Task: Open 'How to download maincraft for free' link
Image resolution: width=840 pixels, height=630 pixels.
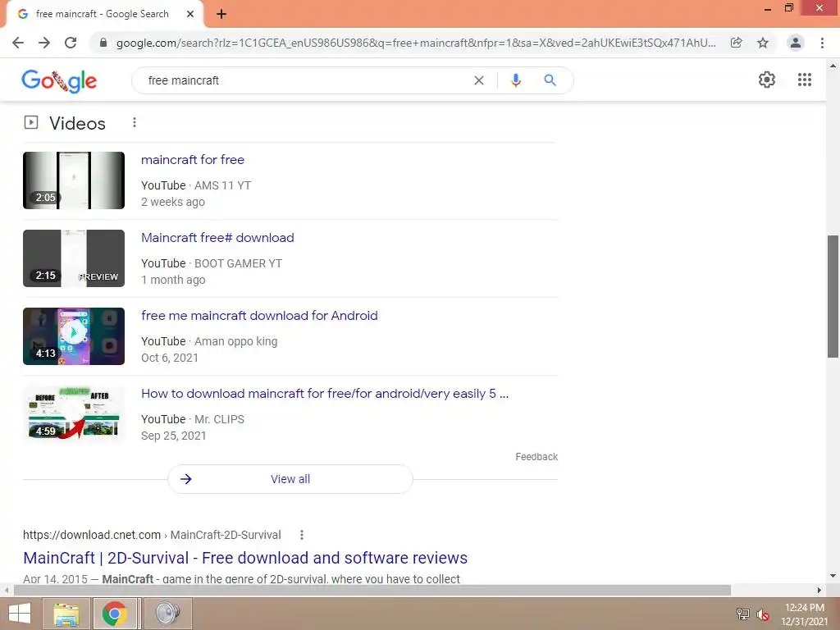Action: (x=325, y=394)
